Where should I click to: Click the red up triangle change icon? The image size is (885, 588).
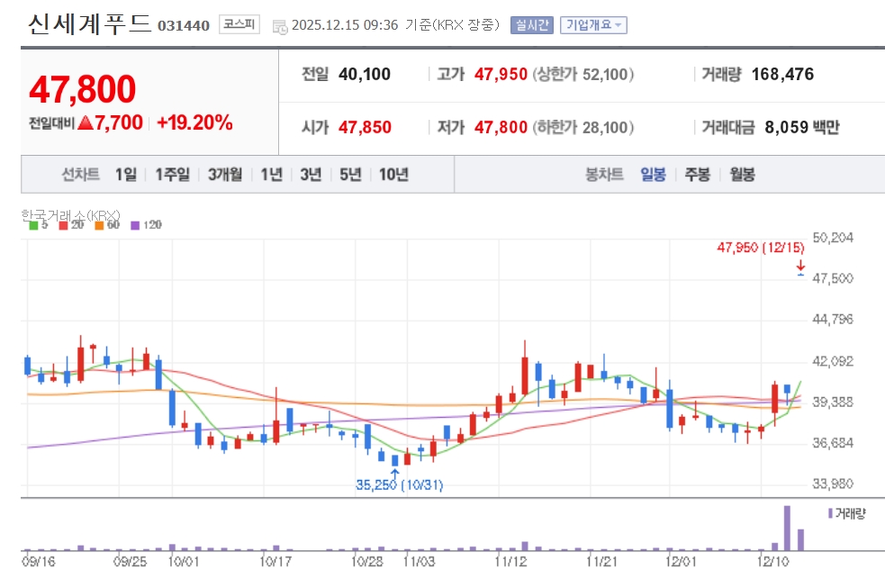tap(86, 122)
